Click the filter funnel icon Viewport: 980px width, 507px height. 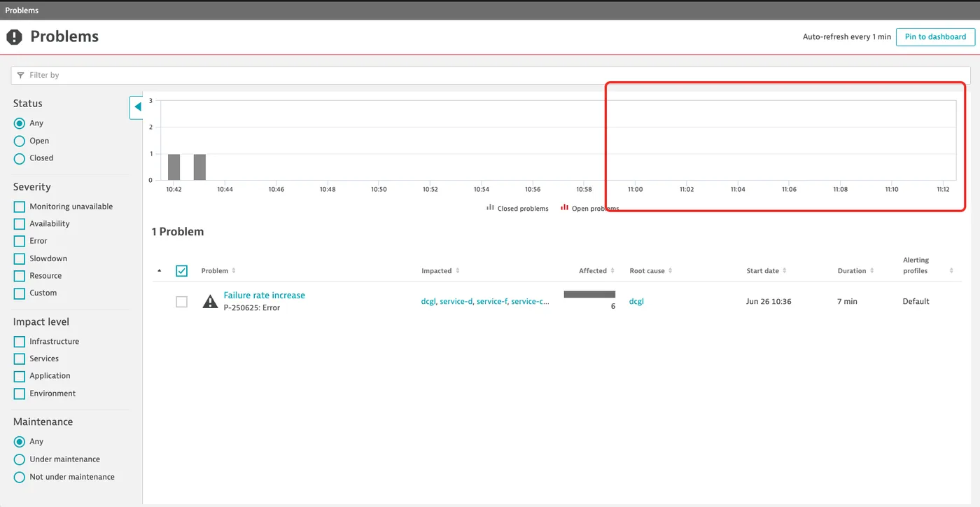(20, 75)
